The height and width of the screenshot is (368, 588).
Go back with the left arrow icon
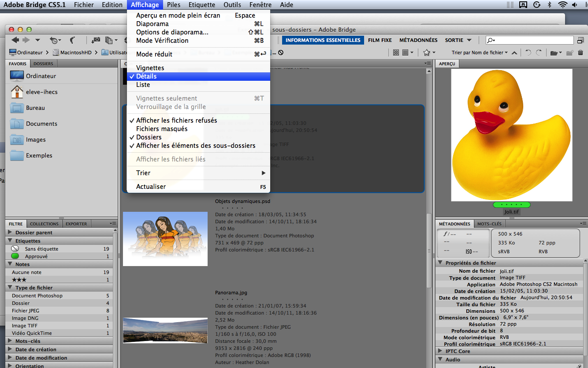pos(15,40)
